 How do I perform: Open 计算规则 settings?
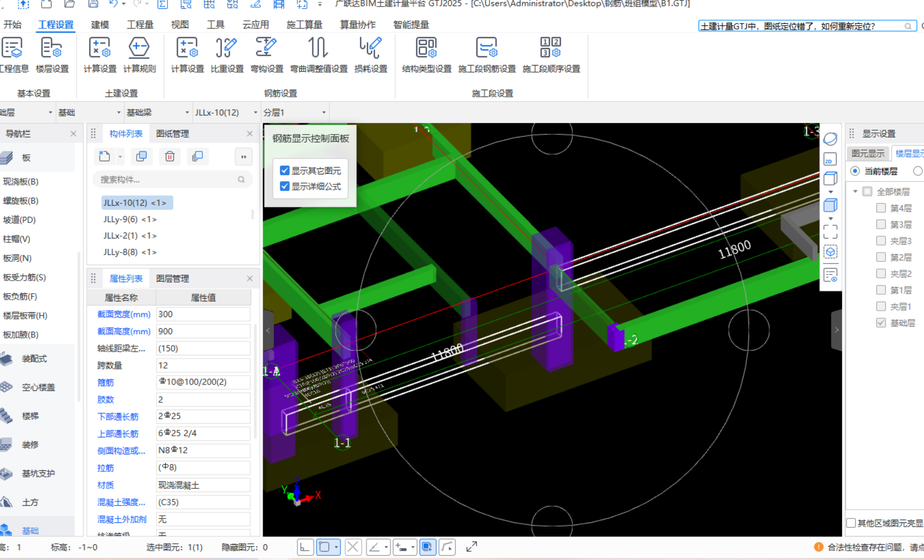[x=139, y=55]
